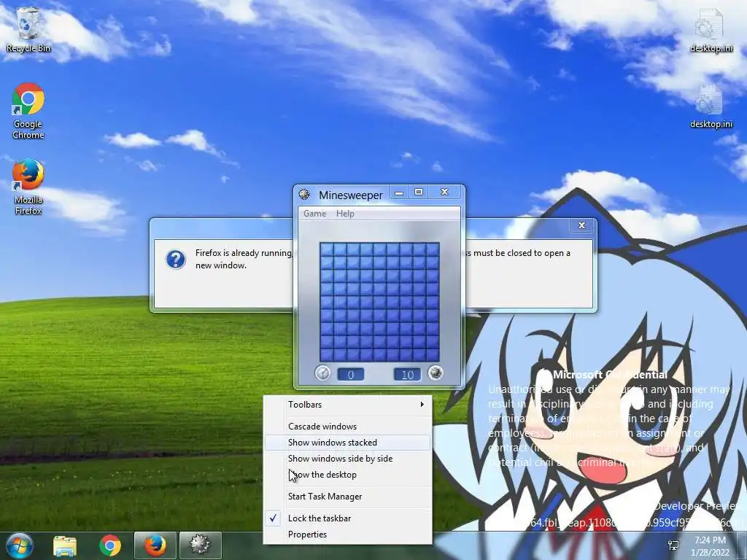
Task: Select Show the desktop menu entry
Action: (x=348, y=475)
